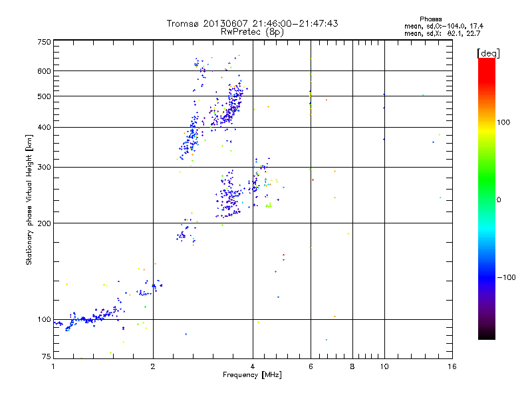The image size is (532, 399).
Task: Click the y-axis tick label 300
Action: [44, 168]
